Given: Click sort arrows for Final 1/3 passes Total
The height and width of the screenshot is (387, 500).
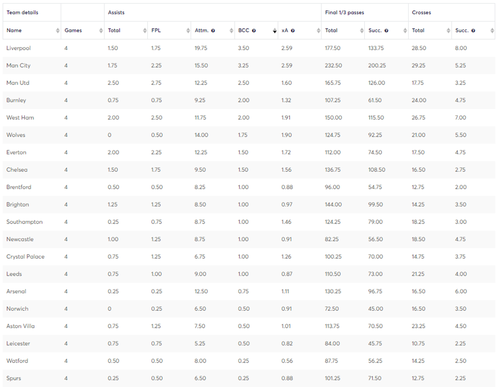Looking at the screenshot, I should point(362,30).
